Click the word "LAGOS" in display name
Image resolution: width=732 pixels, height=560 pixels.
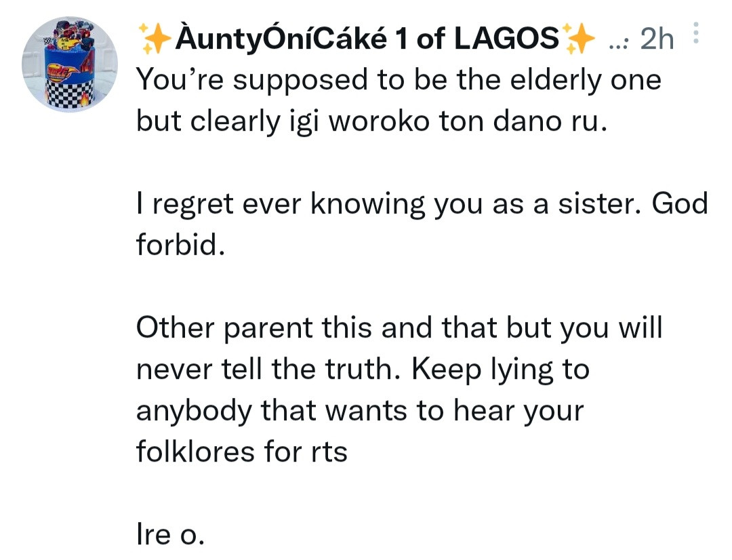click(506, 40)
